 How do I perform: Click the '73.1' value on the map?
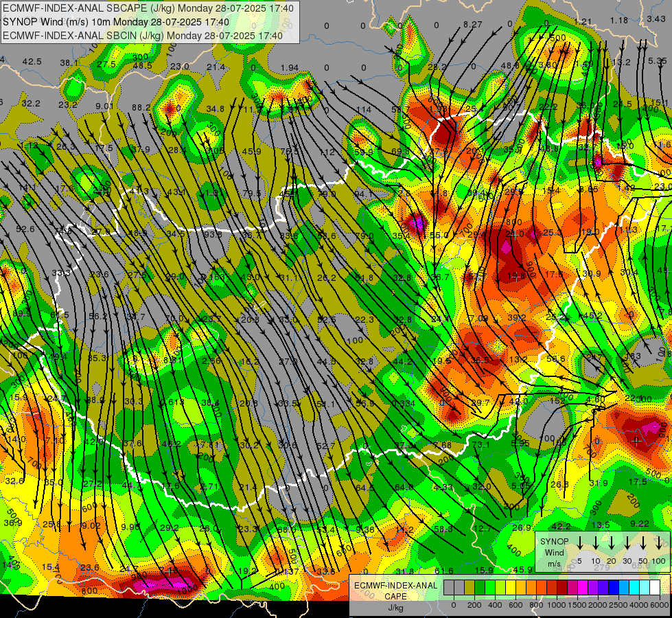tap(481, 445)
